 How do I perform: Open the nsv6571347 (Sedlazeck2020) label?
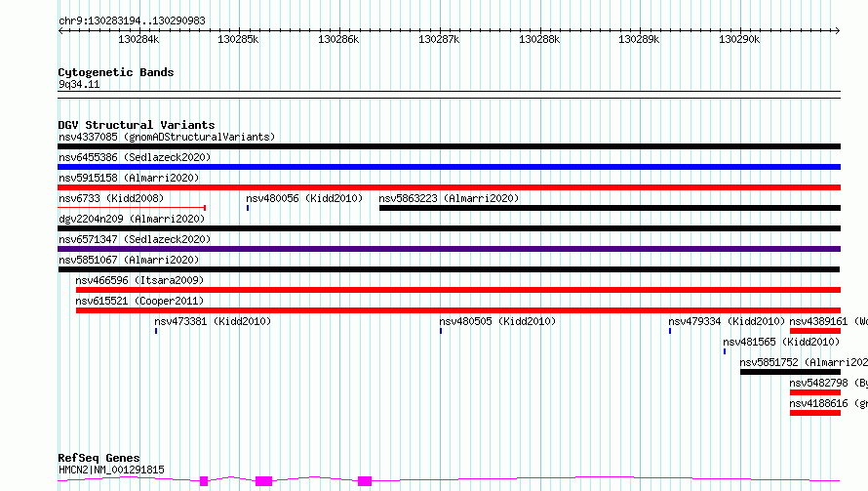click(x=135, y=239)
